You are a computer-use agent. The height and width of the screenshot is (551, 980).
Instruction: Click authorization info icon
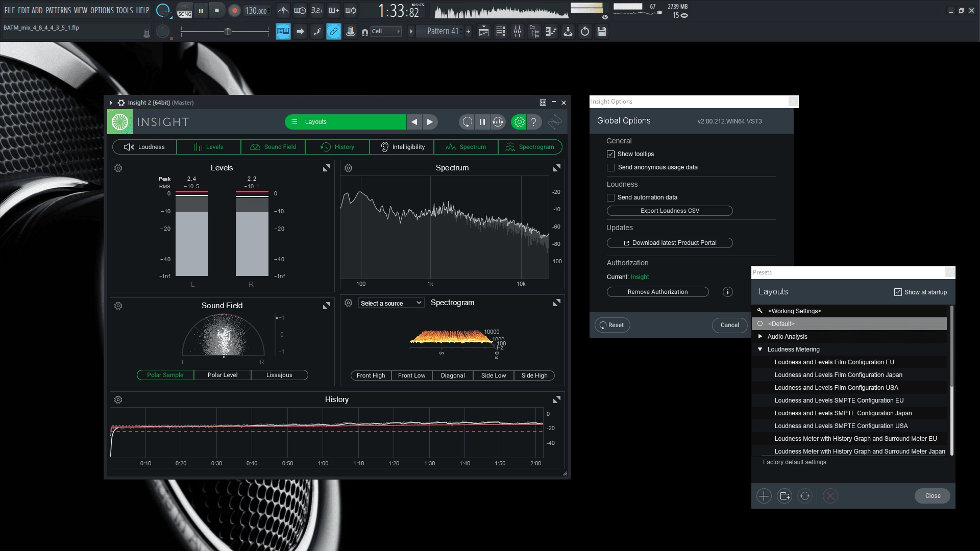click(x=728, y=292)
